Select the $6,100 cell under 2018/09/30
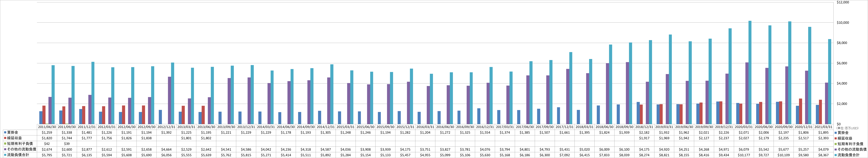868x158 pixels. point(624,149)
